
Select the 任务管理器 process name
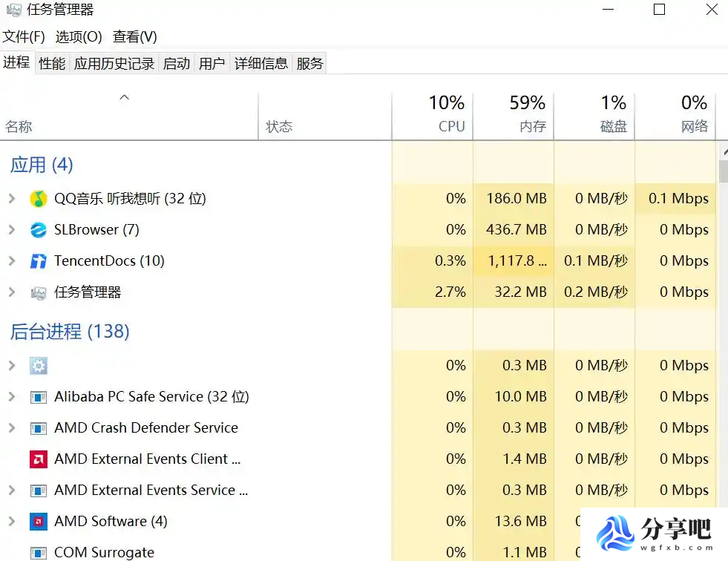click(x=88, y=292)
